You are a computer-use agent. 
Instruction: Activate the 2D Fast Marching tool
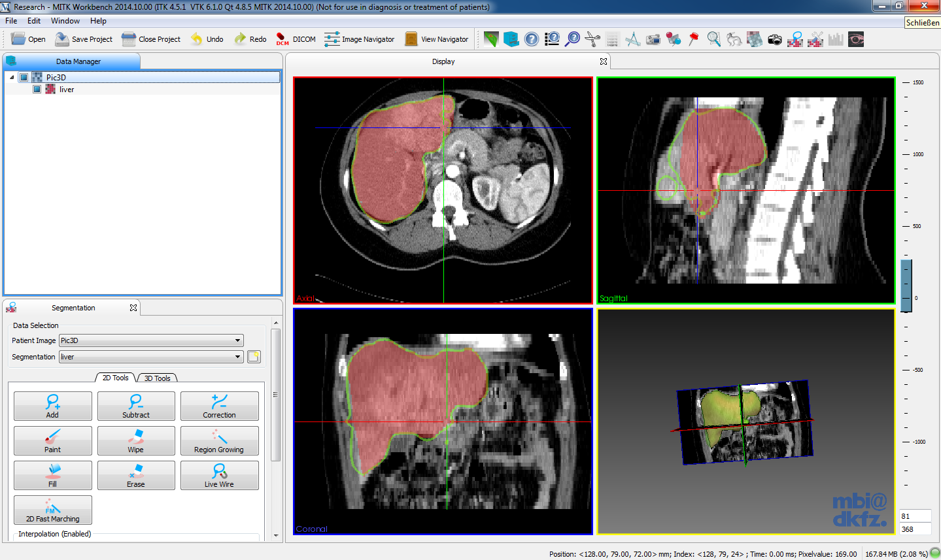tap(52, 510)
